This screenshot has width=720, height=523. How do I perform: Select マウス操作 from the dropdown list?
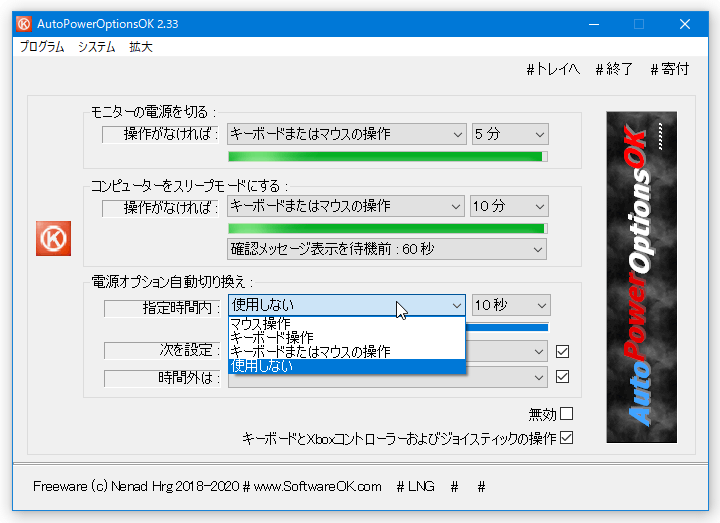[x=347, y=324]
